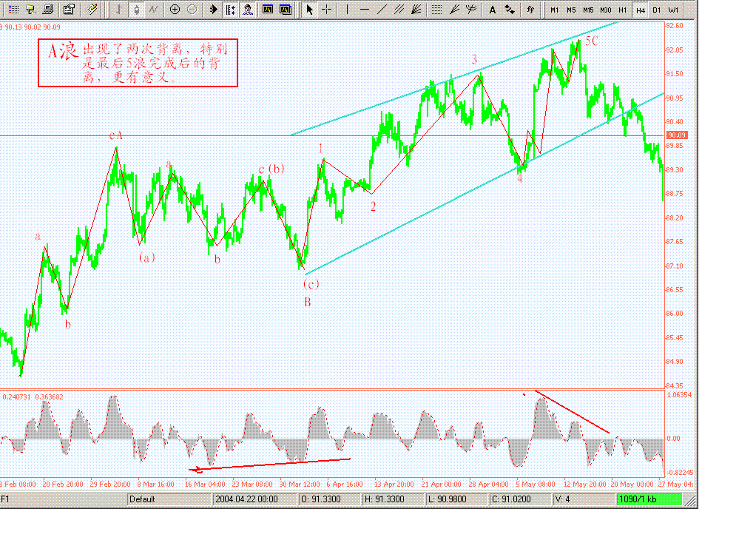756x540 pixels.
Task: Select the horizontal line tool
Action: [365, 9]
